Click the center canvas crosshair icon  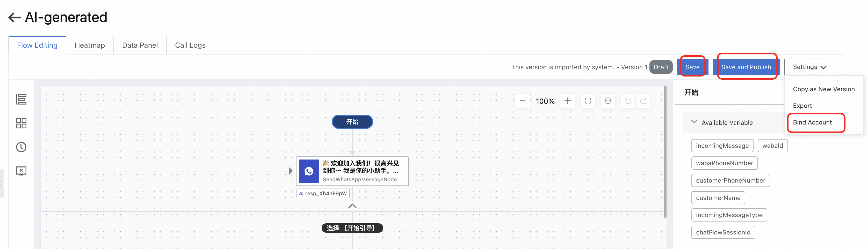coord(608,101)
